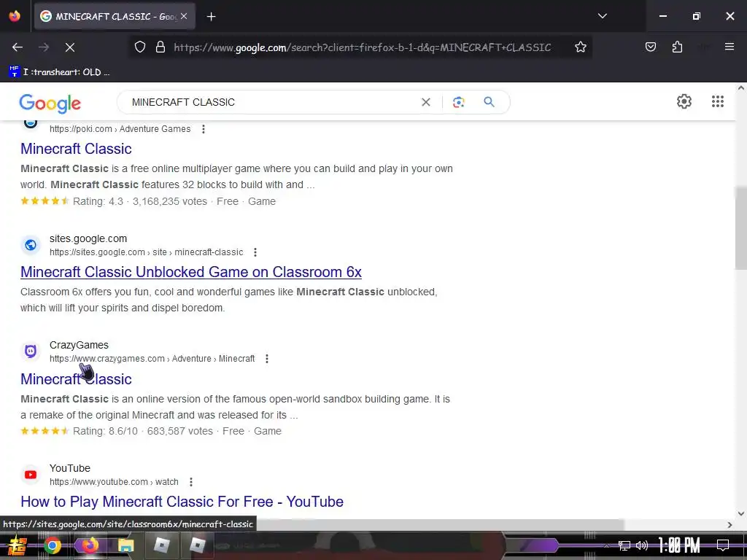The width and height of the screenshot is (747, 560).
Task: Open more options for YouTube result
Action: pyautogui.click(x=191, y=482)
